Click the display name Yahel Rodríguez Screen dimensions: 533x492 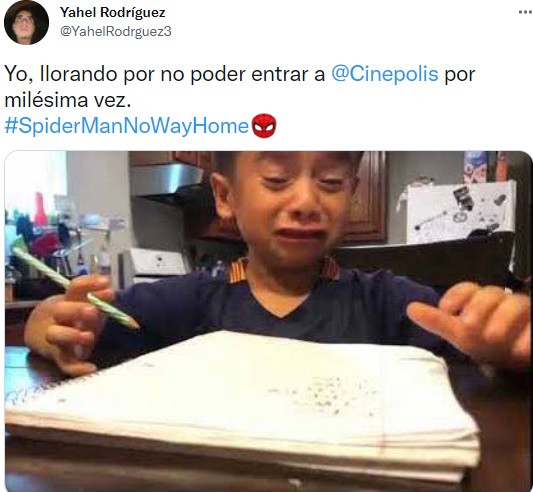[113, 13]
